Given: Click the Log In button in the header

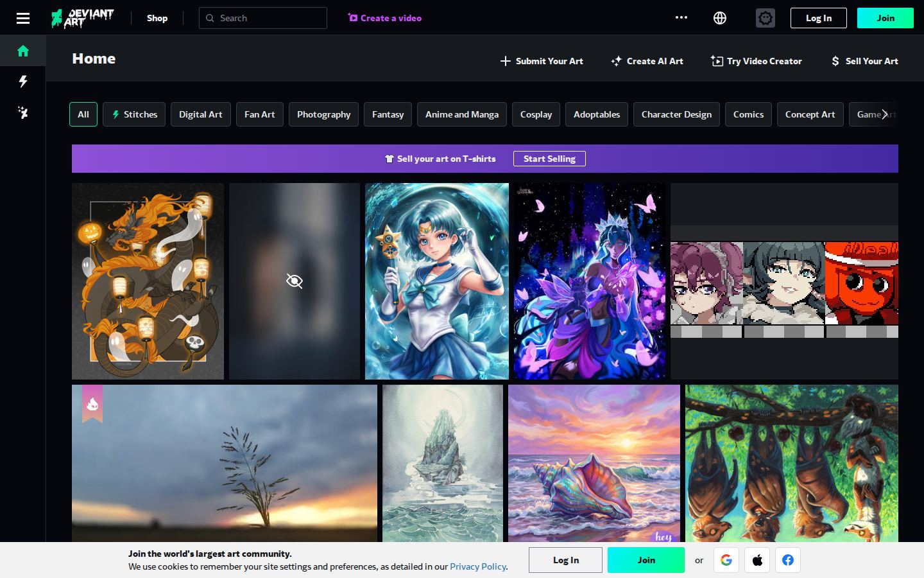Looking at the screenshot, I should coord(819,18).
